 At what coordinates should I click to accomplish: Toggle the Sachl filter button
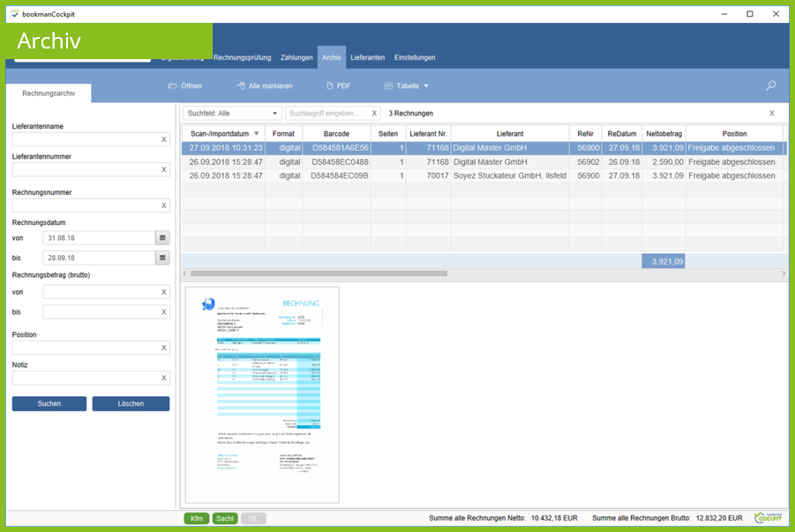coord(225,519)
